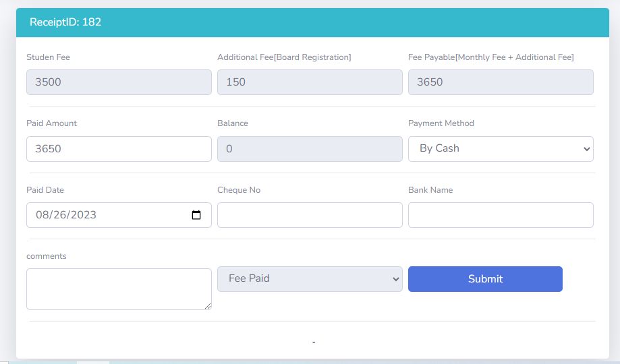Click the Bank Name label
Image resolution: width=620 pixels, height=364 pixels.
click(430, 190)
